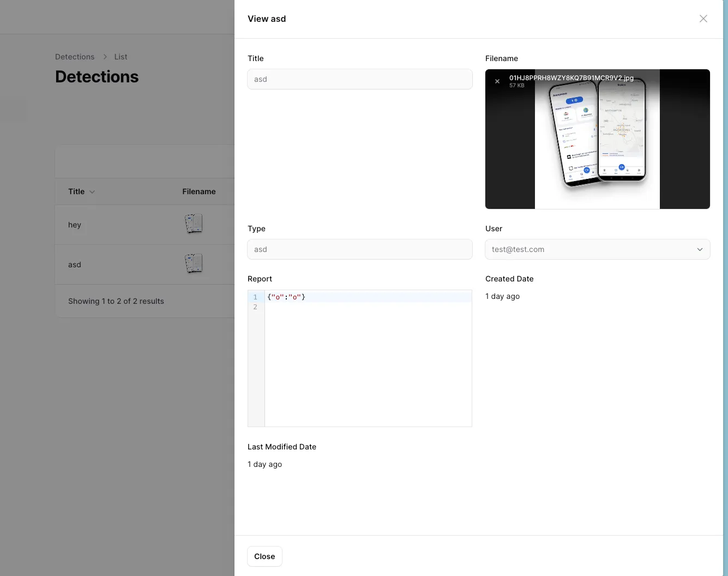Click the Created Date value 1 day ago

click(x=502, y=296)
